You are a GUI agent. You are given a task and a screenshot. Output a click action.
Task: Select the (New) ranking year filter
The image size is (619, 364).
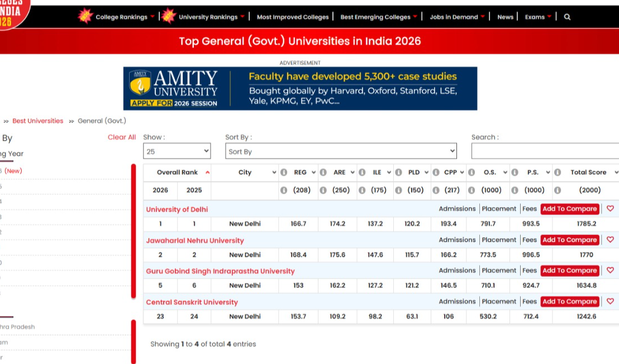(x=13, y=171)
